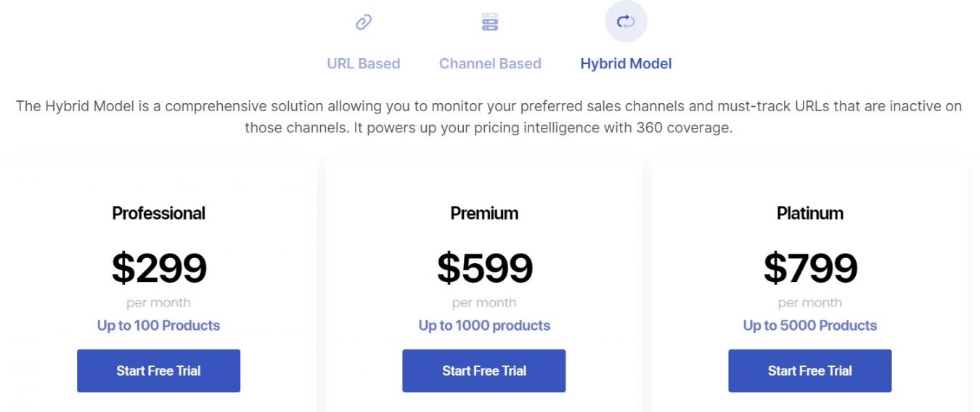This screenshot has height=412, width=980.
Task: Click the Professional plan heading
Action: 158,214
